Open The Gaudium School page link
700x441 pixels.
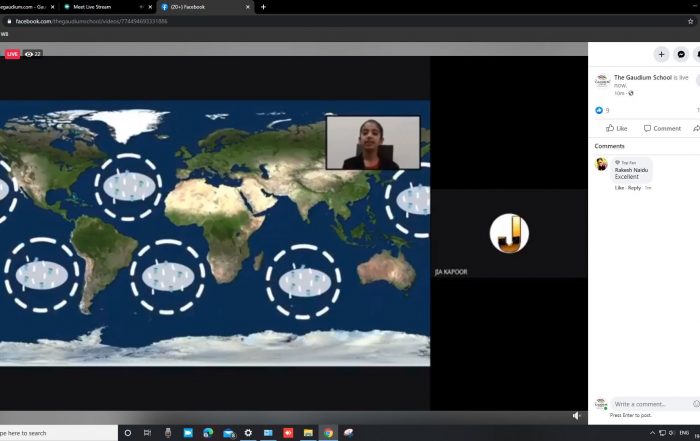point(642,77)
